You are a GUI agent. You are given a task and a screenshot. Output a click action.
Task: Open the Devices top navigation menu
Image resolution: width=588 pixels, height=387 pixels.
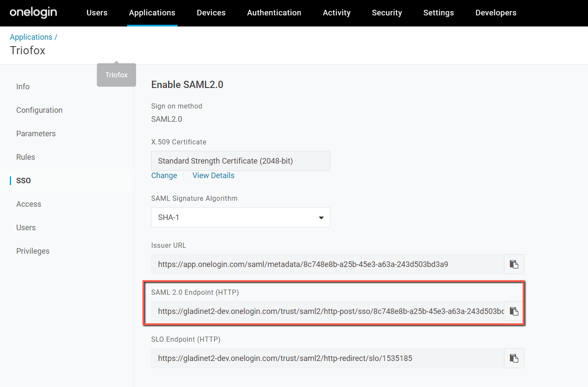click(x=211, y=13)
